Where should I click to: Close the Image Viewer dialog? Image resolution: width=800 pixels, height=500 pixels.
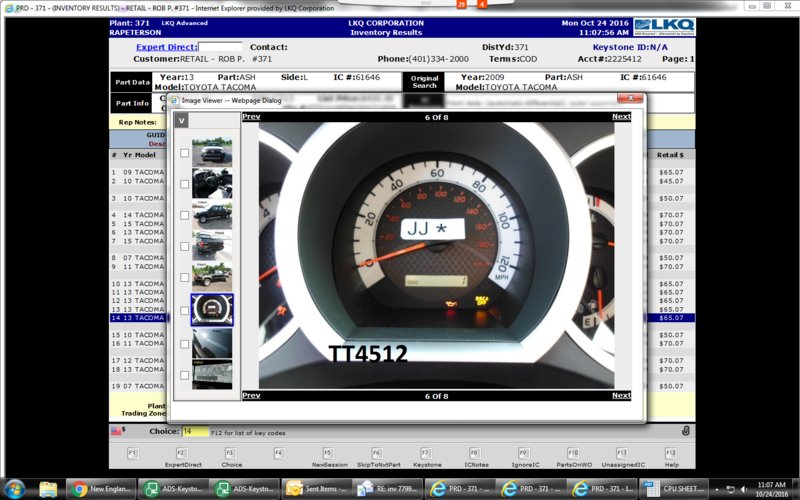630,98
